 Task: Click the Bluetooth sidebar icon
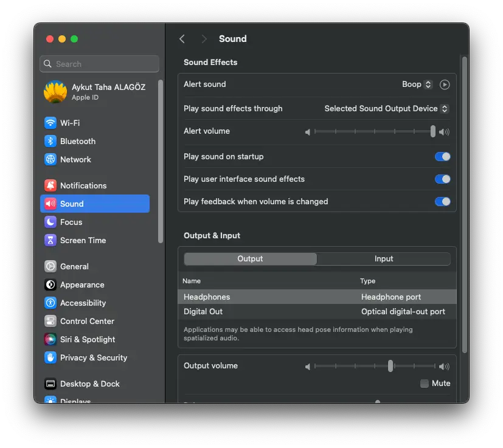tap(50, 141)
